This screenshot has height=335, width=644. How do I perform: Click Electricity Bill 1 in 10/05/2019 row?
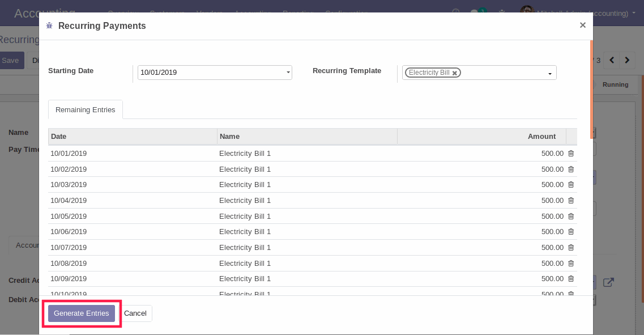[x=245, y=216]
